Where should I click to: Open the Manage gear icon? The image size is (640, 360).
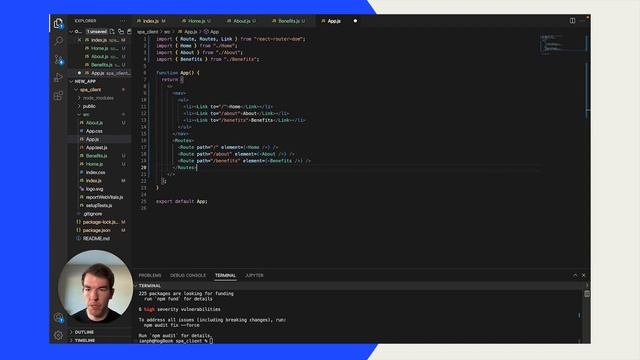(x=58, y=335)
